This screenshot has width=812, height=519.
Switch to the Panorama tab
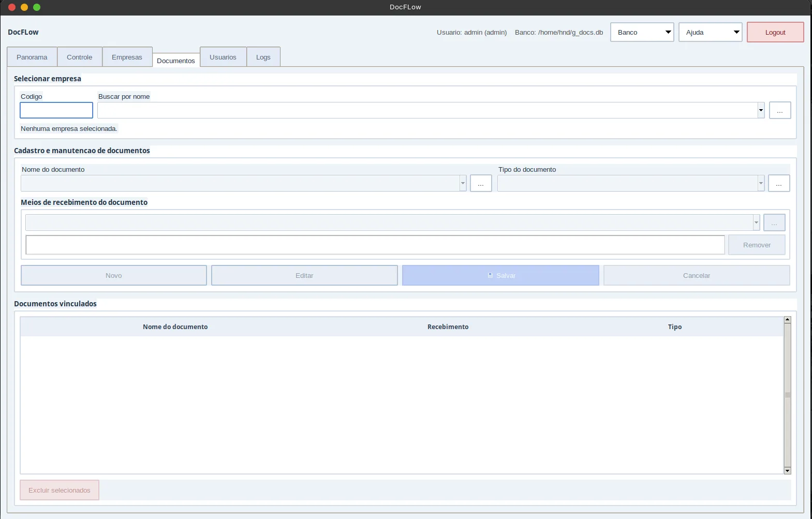tap(32, 57)
